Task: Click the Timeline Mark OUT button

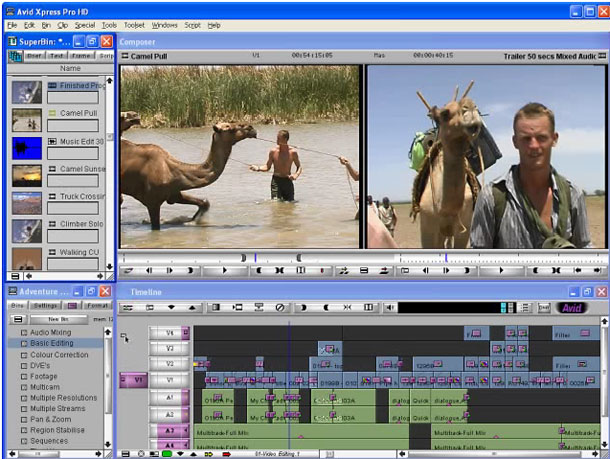Action: pos(326,308)
